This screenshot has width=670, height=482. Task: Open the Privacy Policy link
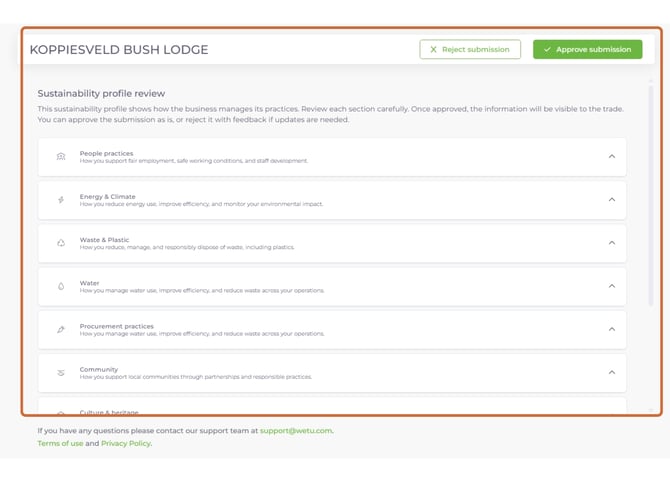coord(126,444)
